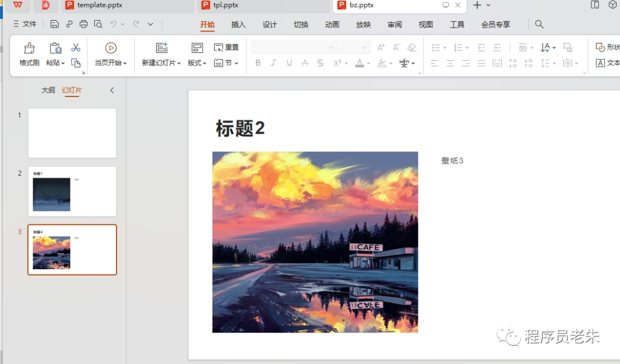
Task: Click the Text Direction (A with arrow) icon
Action: click(x=545, y=48)
